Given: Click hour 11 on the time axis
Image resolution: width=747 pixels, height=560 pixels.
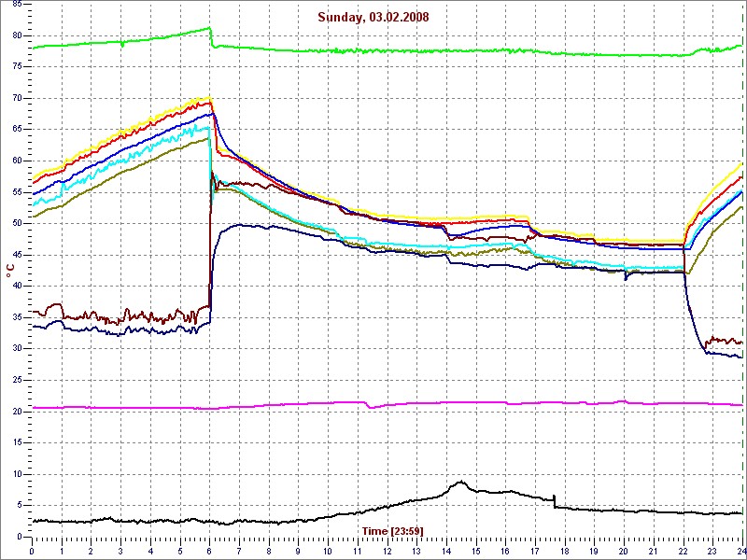Looking at the screenshot, I should (x=358, y=551).
